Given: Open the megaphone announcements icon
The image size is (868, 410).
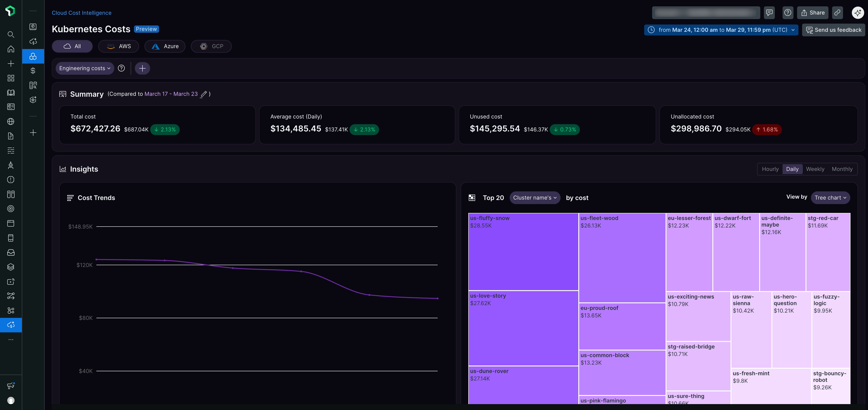Looking at the screenshot, I should [11, 386].
